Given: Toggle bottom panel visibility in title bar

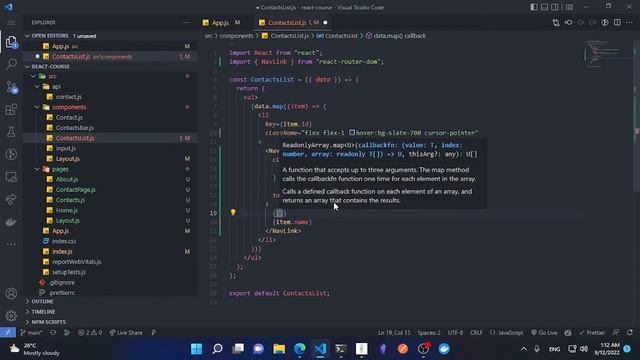Looking at the screenshot, I should 544,7.
